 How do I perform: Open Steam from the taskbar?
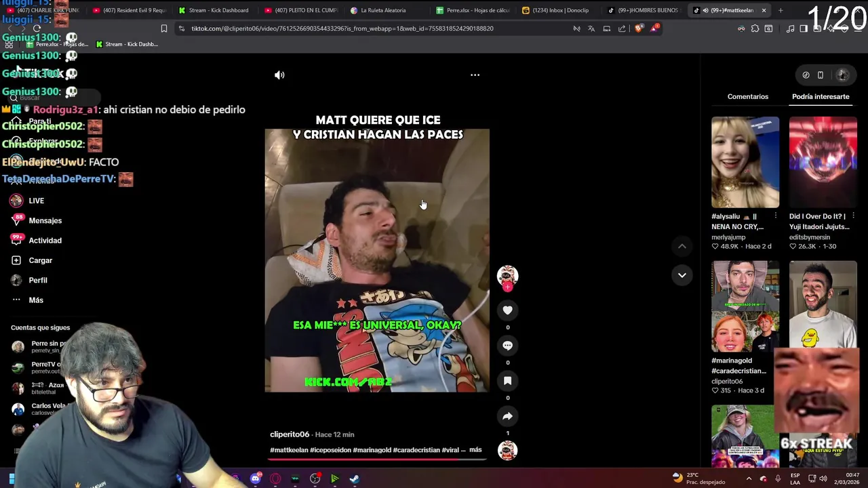354,479
